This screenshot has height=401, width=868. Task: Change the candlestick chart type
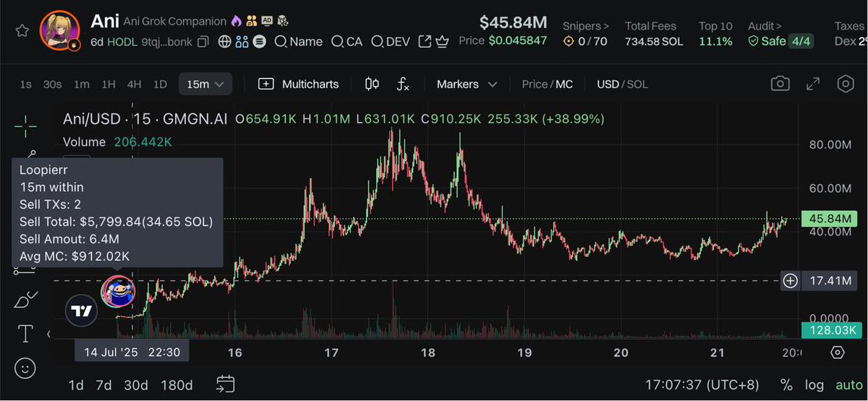point(372,85)
